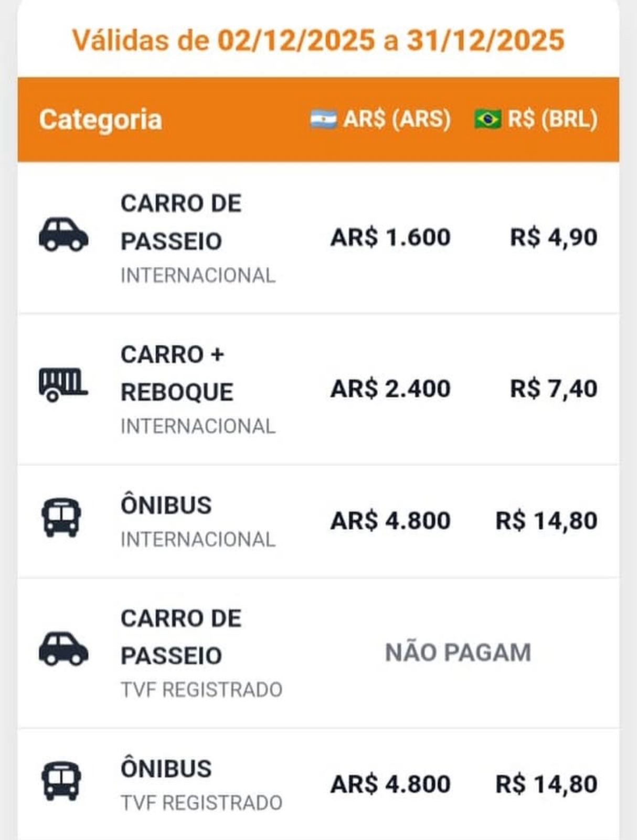The width and height of the screenshot is (637, 840).
Task: Click the R$ 4,90 price value
Action: 554,237
